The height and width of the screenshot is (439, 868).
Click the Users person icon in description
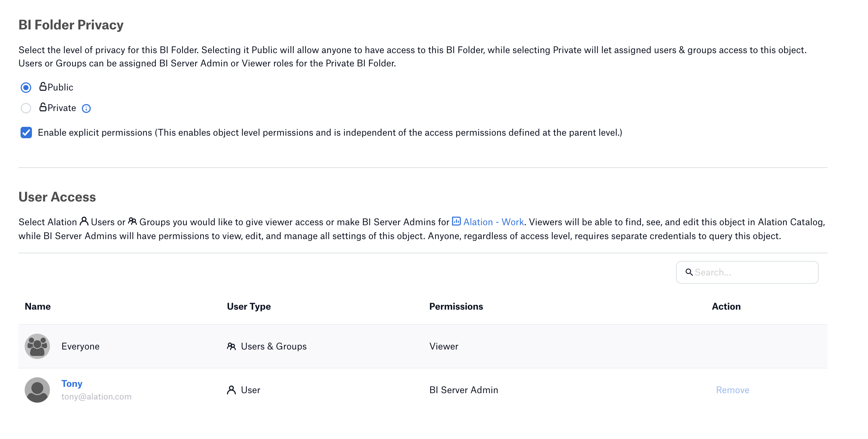tap(84, 221)
